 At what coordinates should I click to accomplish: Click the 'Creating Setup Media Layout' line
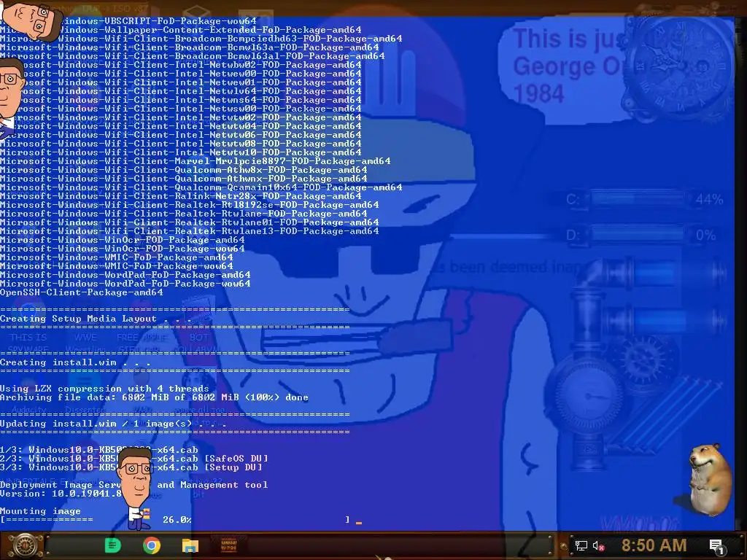96,319
